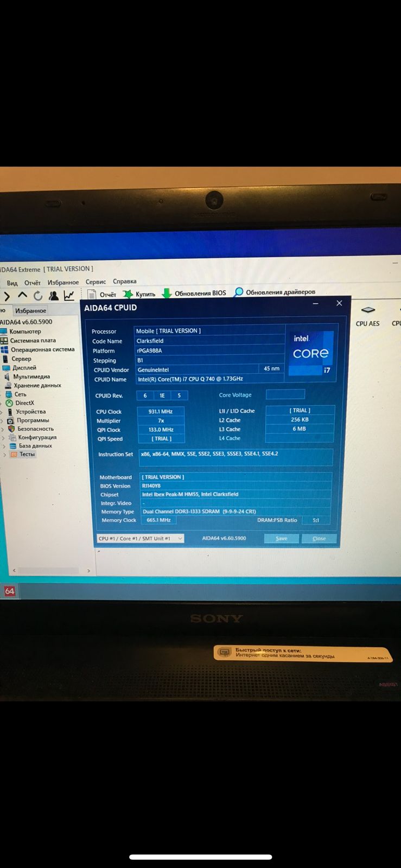401x868 pixels.
Task: Click the CPU Clock value 931.1 MHz
Action: [x=161, y=411]
